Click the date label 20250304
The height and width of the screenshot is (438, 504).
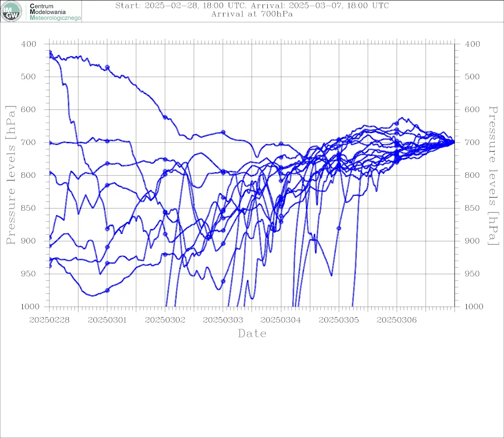pyautogui.click(x=281, y=320)
